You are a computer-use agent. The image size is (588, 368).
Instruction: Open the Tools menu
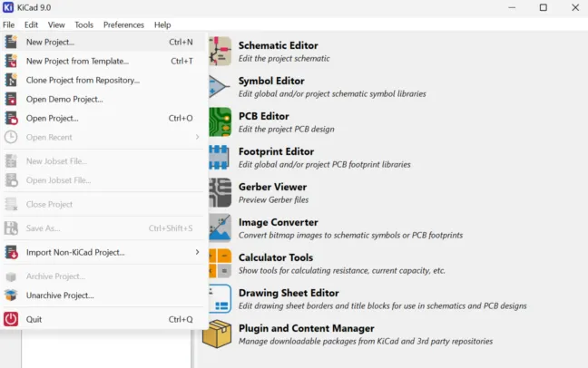pyautogui.click(x=84, y=24)
